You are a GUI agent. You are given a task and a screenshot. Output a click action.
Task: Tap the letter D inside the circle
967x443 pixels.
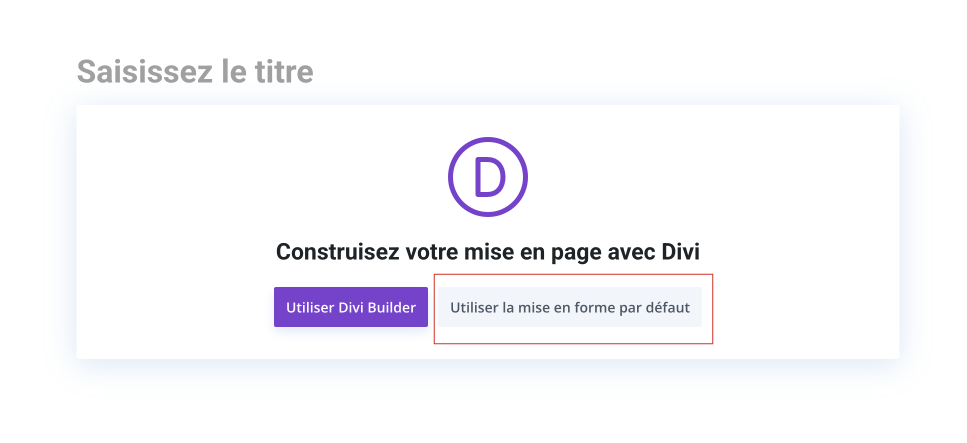[x=487, y=179]
